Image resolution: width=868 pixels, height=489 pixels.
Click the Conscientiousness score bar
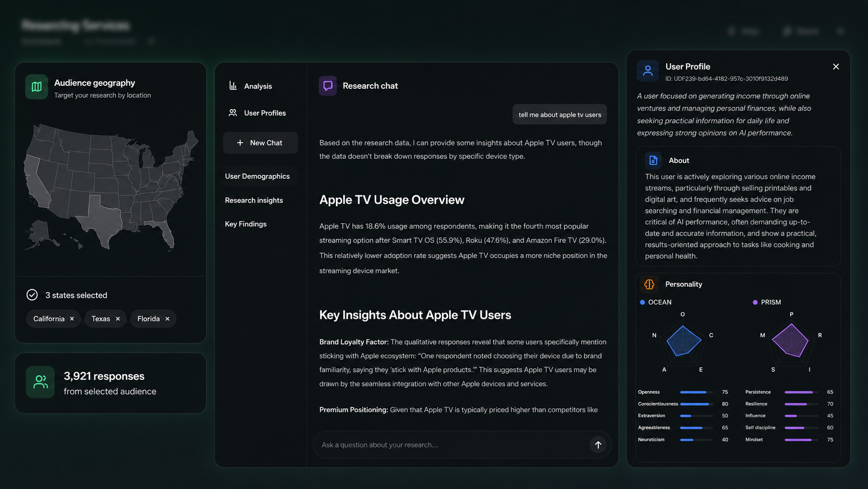pyautogui.click(x=696, y=404)
